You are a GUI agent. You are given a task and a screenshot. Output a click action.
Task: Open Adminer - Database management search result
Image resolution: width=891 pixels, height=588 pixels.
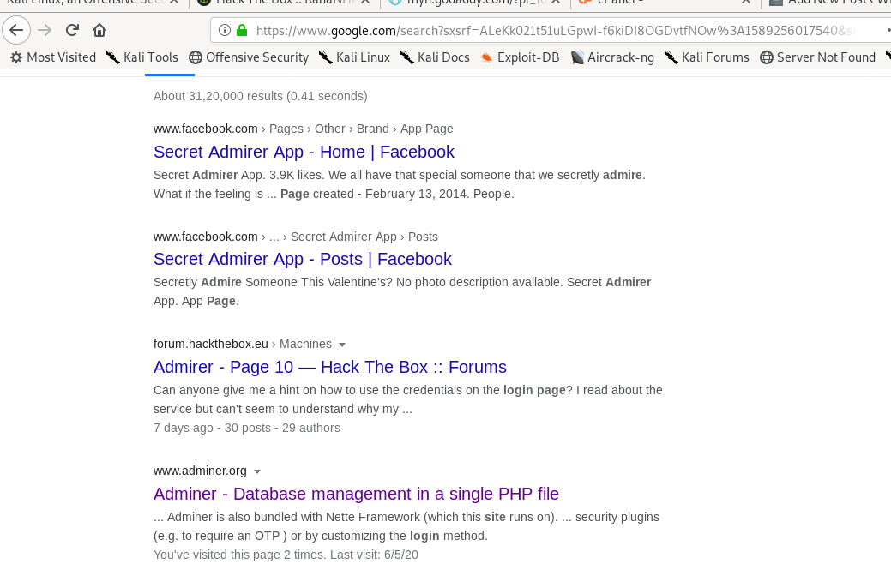tap(356, 494)
